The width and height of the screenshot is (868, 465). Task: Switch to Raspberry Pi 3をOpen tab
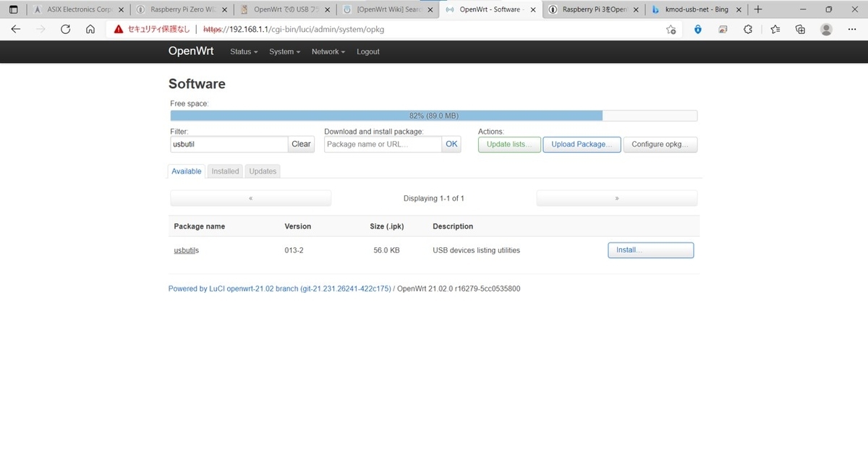(594, 9)
